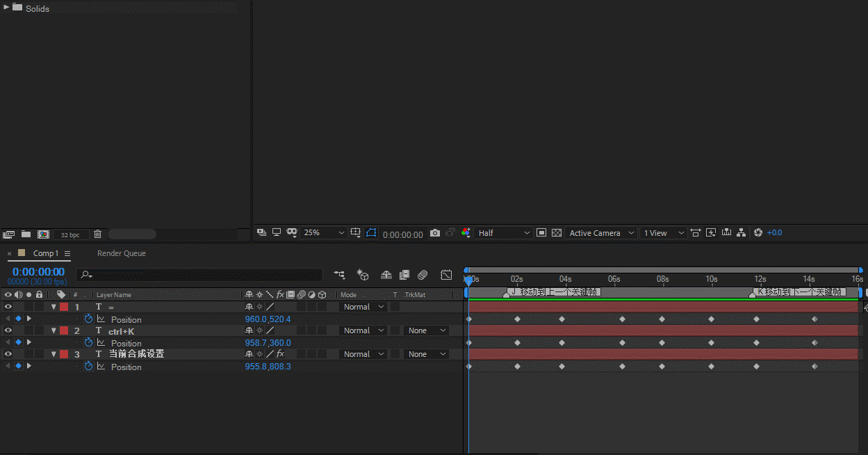Open Composition Mini-Flowchart
The height and width of the screenshot is (455, 868).
coord(339,275)
